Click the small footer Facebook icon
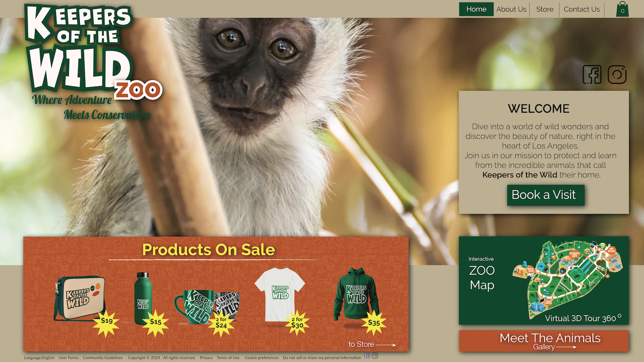The image size is (644, 362). pyautogui.click(x=367, y=356)
